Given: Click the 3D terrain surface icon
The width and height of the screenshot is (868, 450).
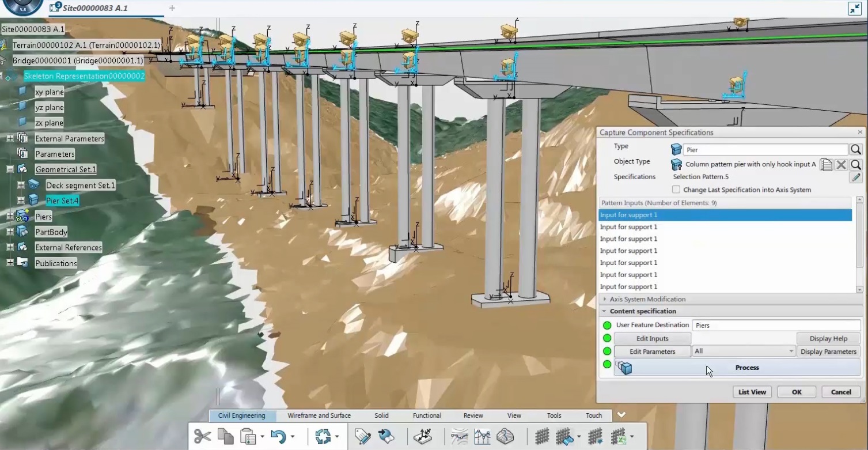Looking at the screenshot, I should pyautogui.click(x=505, y=436).
